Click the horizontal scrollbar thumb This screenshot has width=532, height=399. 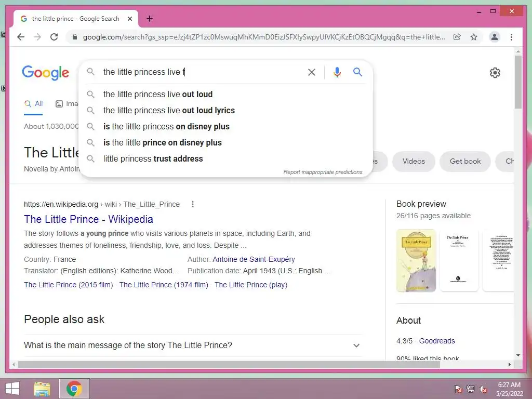[229, 365]
